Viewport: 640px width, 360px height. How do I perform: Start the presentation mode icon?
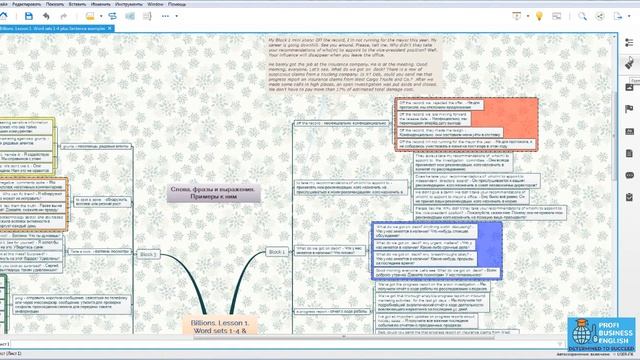tap(517, 16)
